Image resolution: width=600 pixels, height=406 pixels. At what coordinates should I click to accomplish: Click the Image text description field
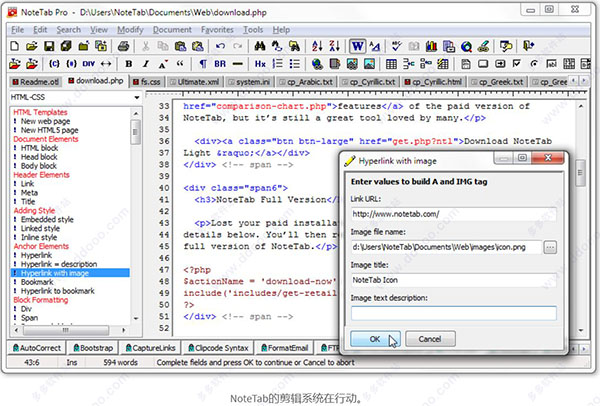[x=453, y=313]
